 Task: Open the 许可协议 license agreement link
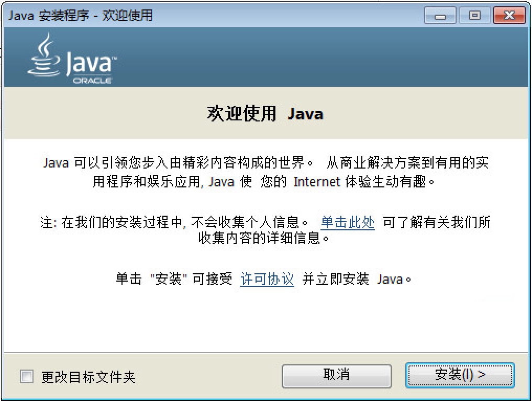point(267,279)
